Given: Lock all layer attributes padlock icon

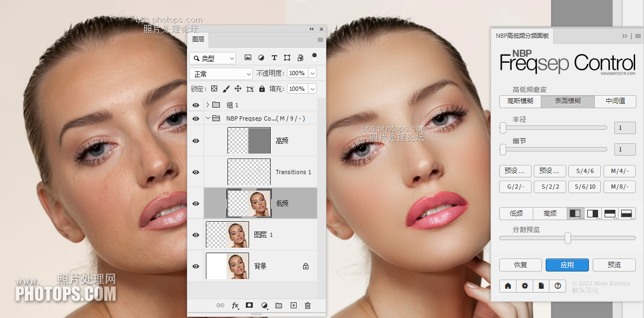Looking at the screenshot, I should pyautogui.click(x=262, y=89).
